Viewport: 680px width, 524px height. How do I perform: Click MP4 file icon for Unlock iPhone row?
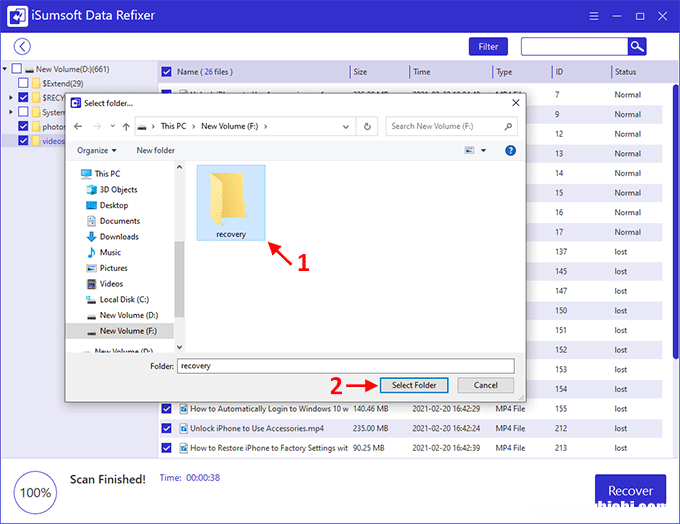[x=183, y=429]
